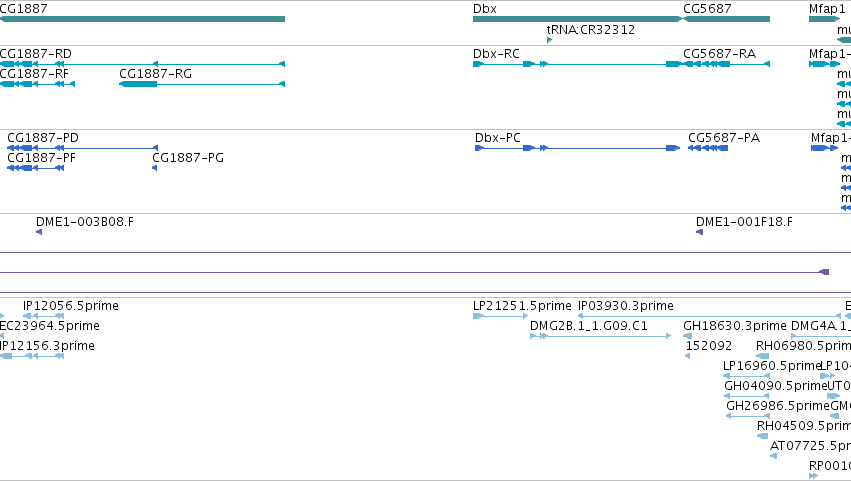Click the Dbx gene label text
This screenshot has width=851, height=481.
[x=485, y=9]
